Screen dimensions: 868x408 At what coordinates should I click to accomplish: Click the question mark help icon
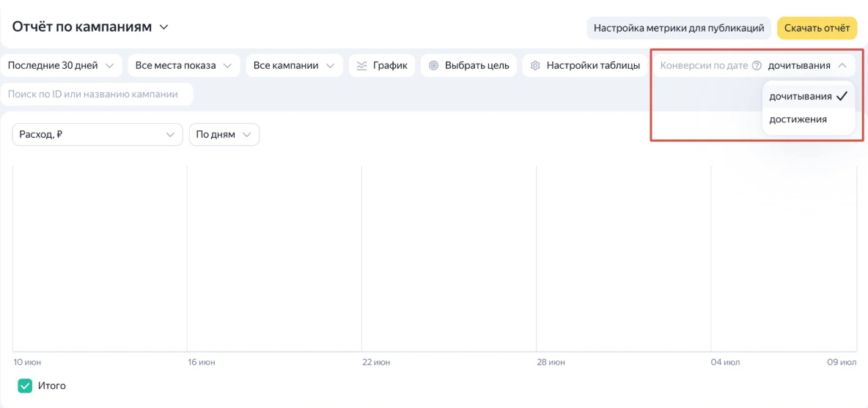click(757, 66)
